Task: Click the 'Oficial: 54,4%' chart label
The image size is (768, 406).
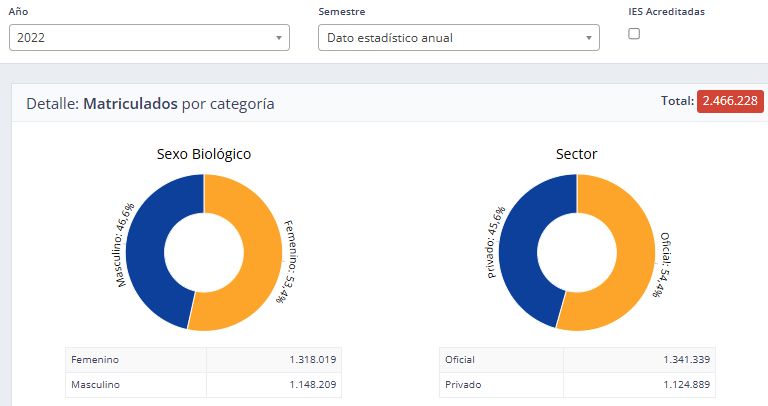Action: click(661, 265)
